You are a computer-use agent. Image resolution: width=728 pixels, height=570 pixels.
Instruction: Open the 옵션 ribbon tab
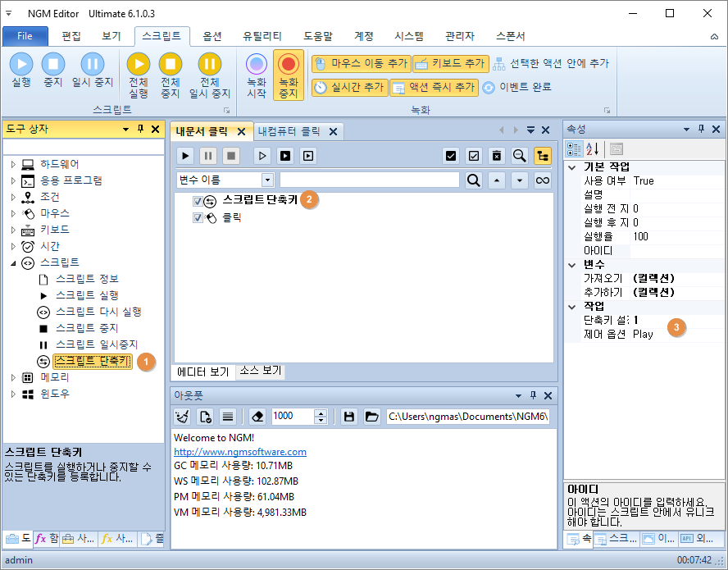pyautogui.click(x=212, y=36)
